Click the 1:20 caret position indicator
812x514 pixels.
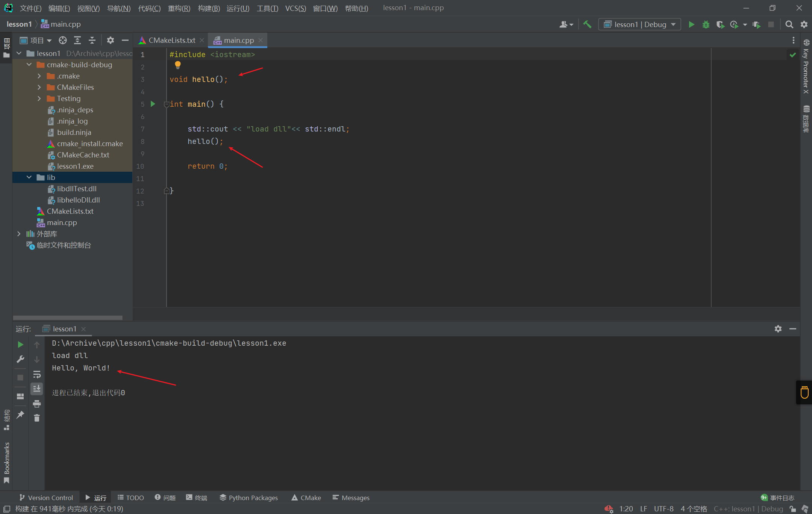[x=626, y=509]
